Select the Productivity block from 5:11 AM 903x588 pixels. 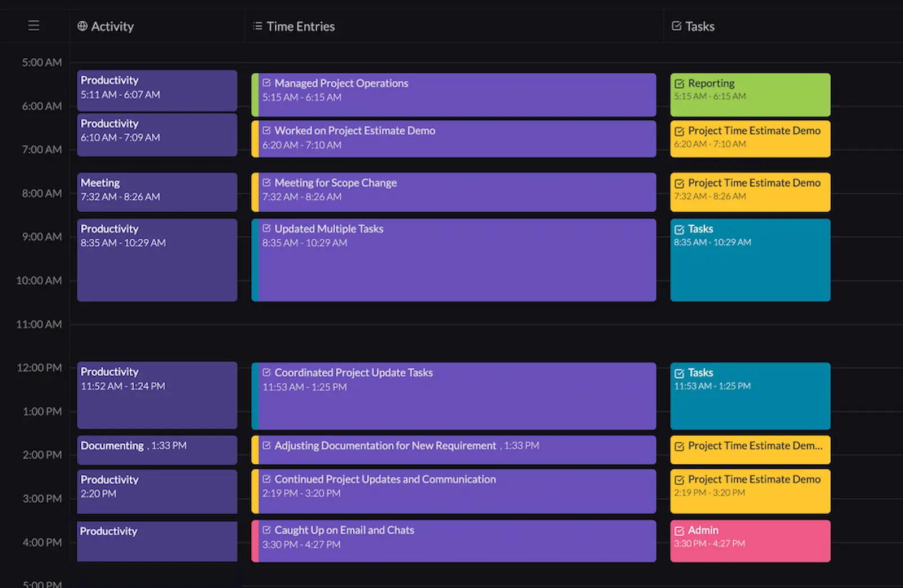tap(157, 90)
